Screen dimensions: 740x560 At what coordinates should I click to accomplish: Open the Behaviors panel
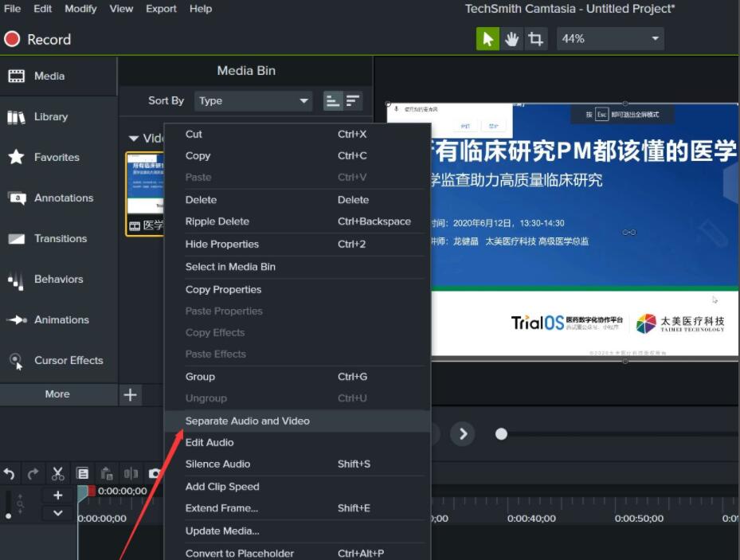(x=60, y=279)
